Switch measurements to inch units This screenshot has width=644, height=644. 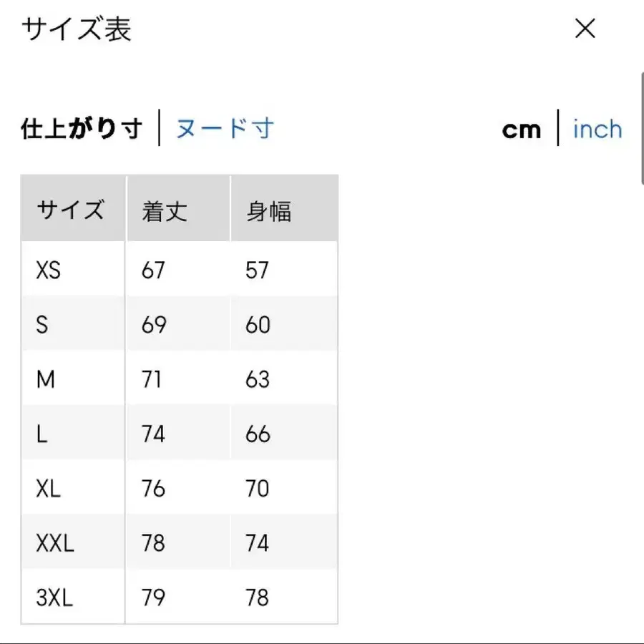click(597, 129)
